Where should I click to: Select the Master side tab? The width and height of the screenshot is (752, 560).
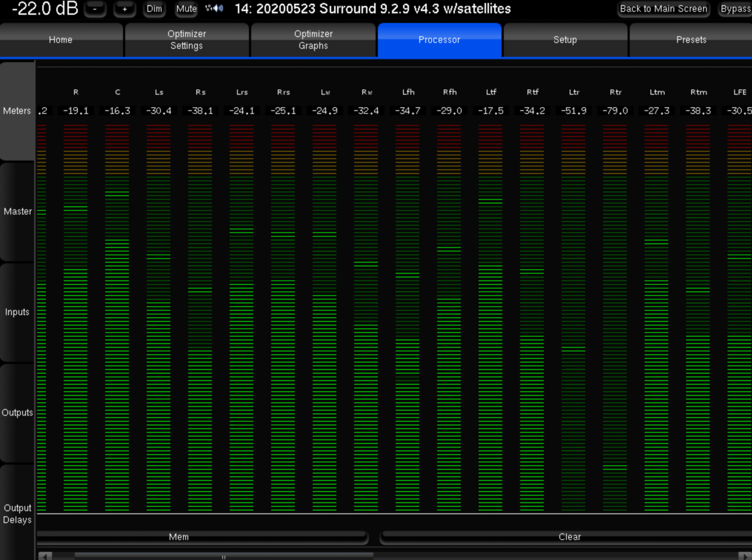pos(17,212)
